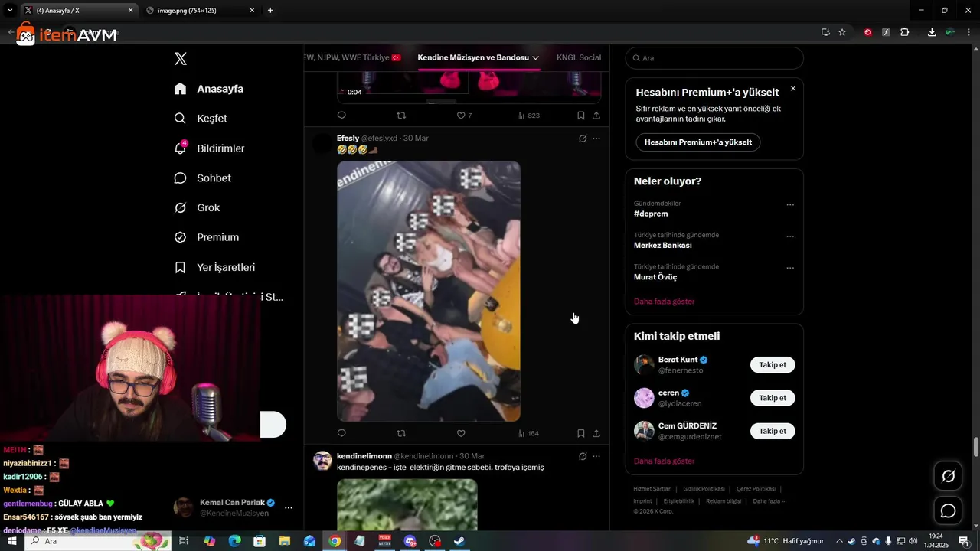Open the #deprem trending topic
Image resolution: width=980 pixels, height=551 pixels.
point(651,214)
